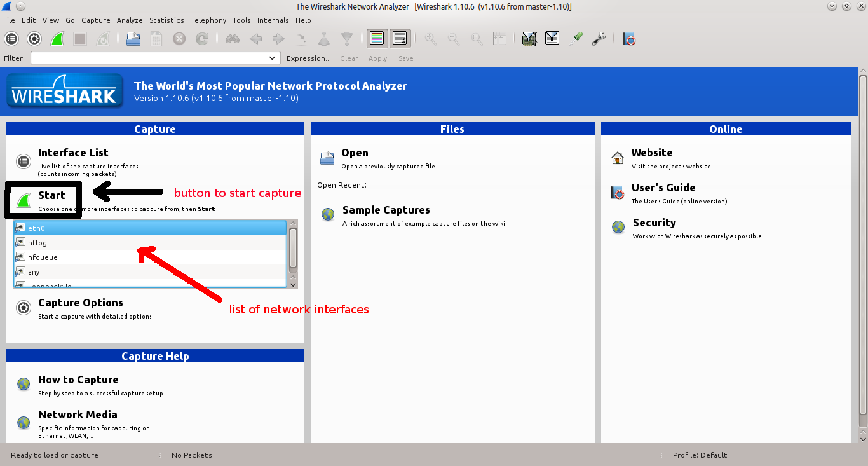Zoom in using the magnifier plus icon

[431, 39]
